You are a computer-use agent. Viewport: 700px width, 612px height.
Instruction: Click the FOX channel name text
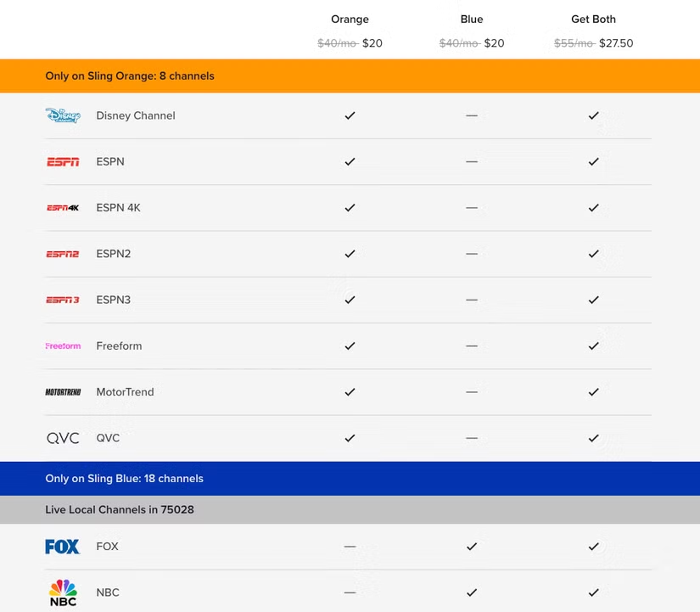[x=107, y=547]
